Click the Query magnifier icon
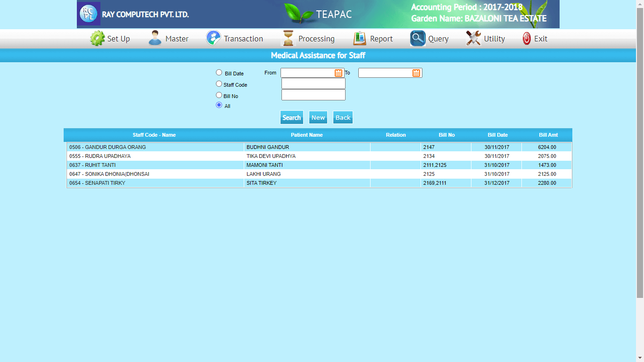 coord(418,38)
